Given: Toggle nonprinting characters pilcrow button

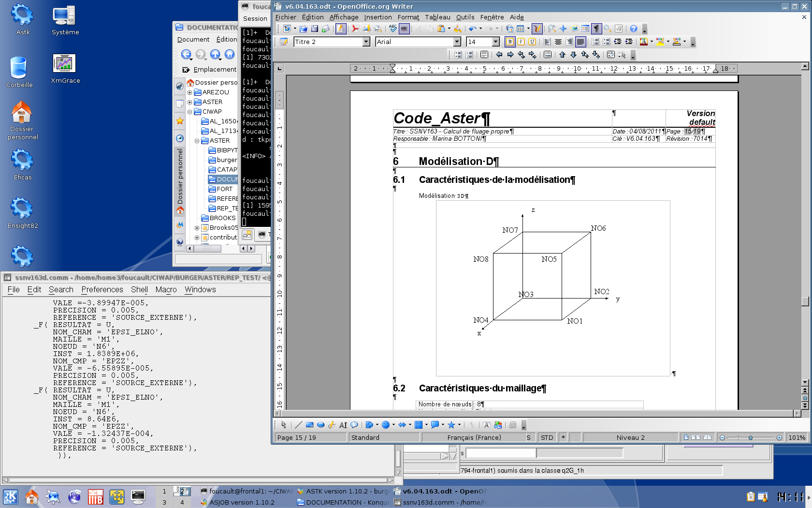Looking at the screenshot, I should (596, 29).
